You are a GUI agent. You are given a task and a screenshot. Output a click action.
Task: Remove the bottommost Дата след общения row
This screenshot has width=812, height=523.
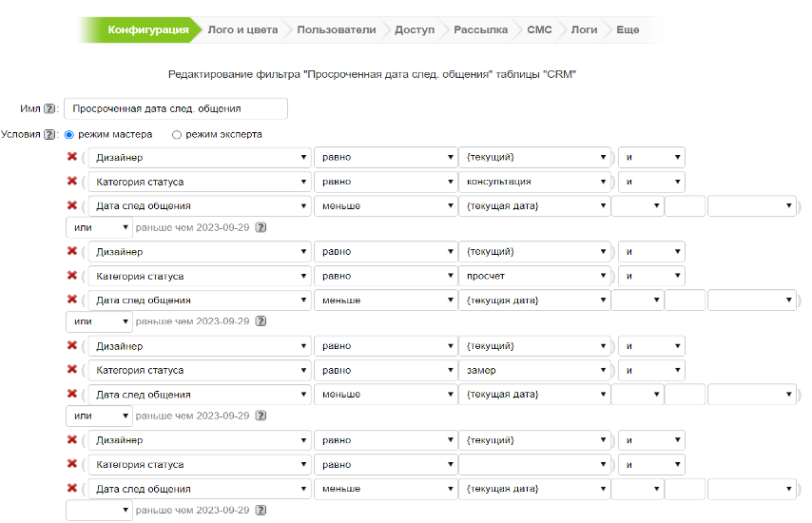(72, 488)
